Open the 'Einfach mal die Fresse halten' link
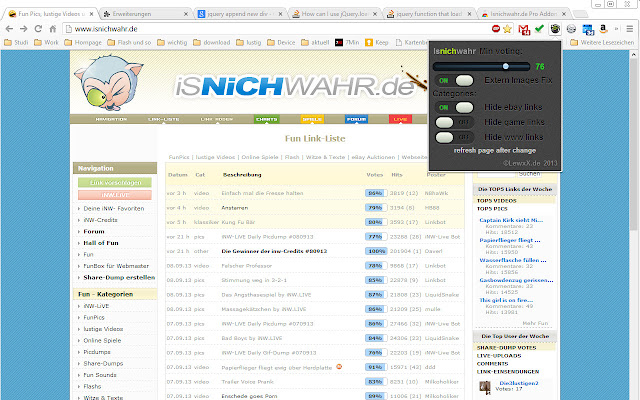 click(262, 193)
